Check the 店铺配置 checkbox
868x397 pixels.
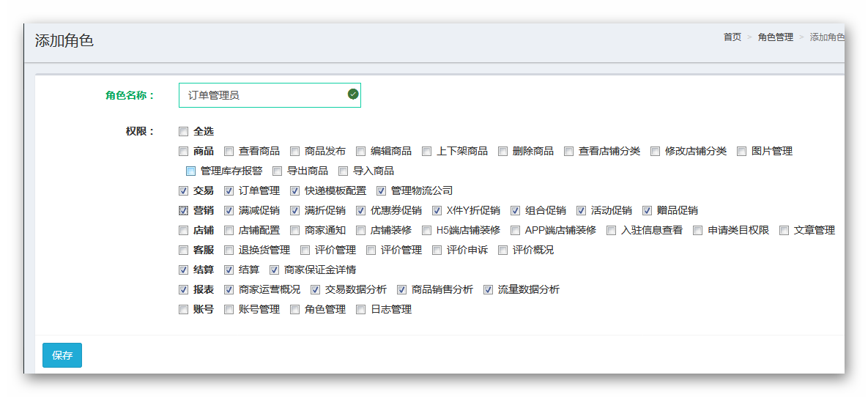[229, 230]
